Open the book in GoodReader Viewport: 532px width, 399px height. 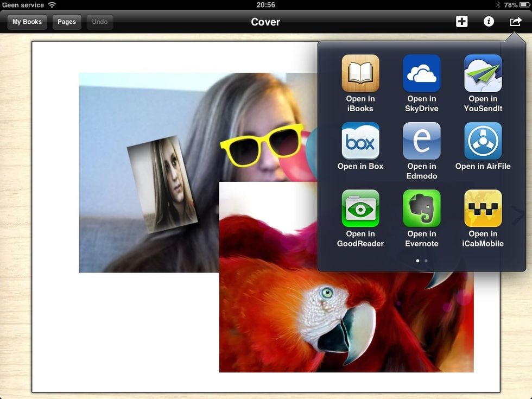[360, 208]
